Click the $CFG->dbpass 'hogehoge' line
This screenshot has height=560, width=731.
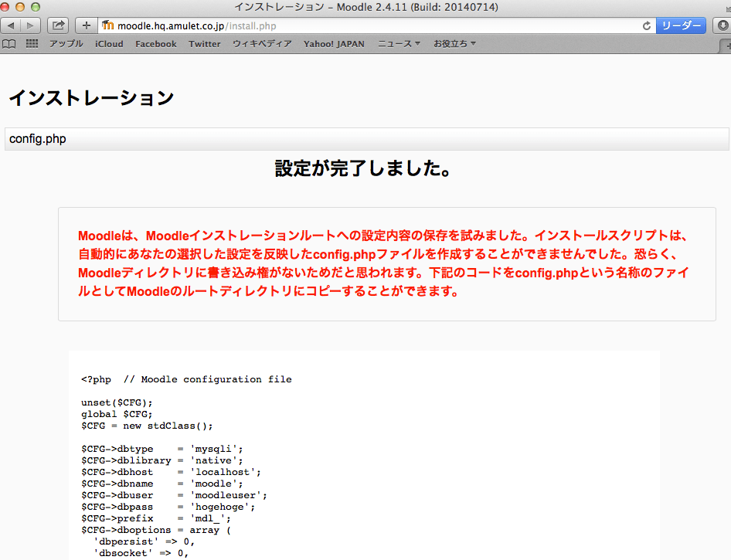168,507
